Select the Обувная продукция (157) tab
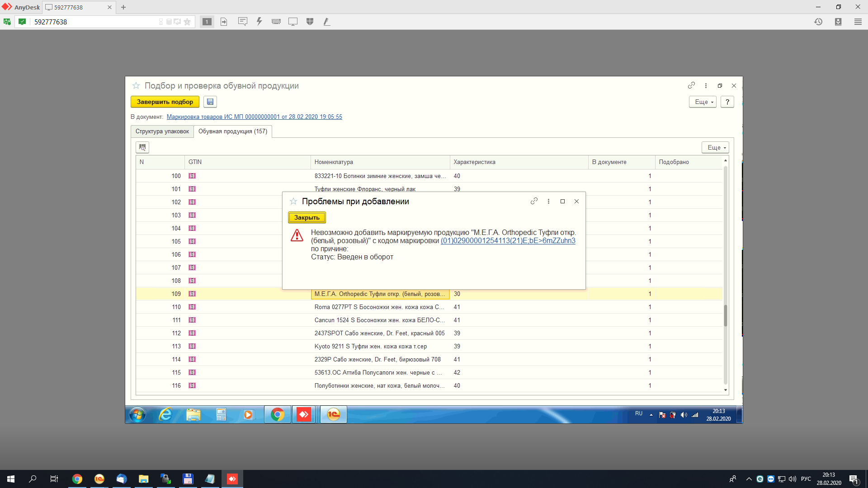The image size is (868, 488). click(x=233, y=131)
